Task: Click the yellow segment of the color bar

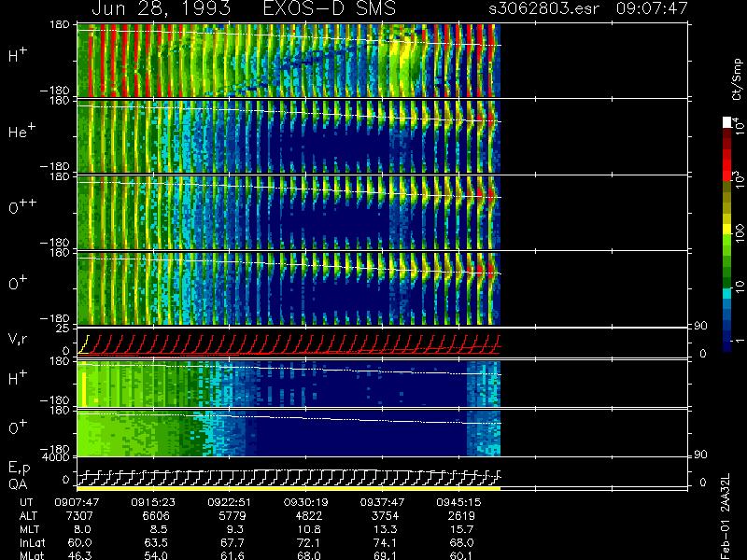Action: [727, 230]
